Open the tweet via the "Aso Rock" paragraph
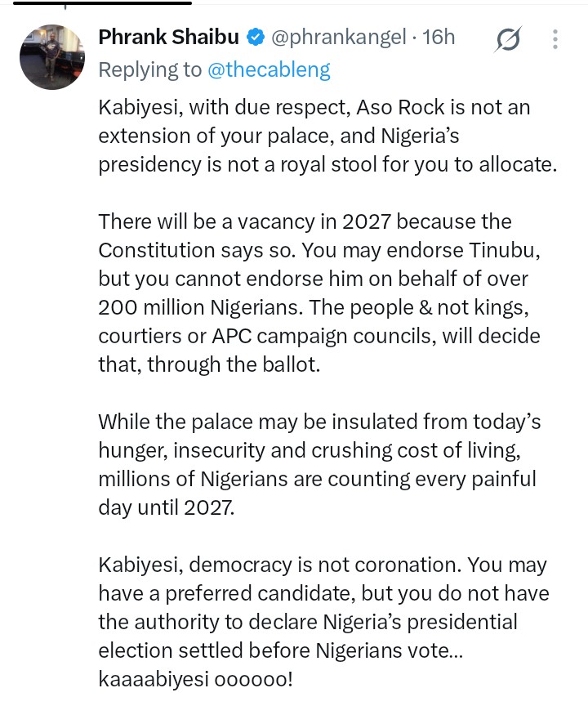 point(327,136)
